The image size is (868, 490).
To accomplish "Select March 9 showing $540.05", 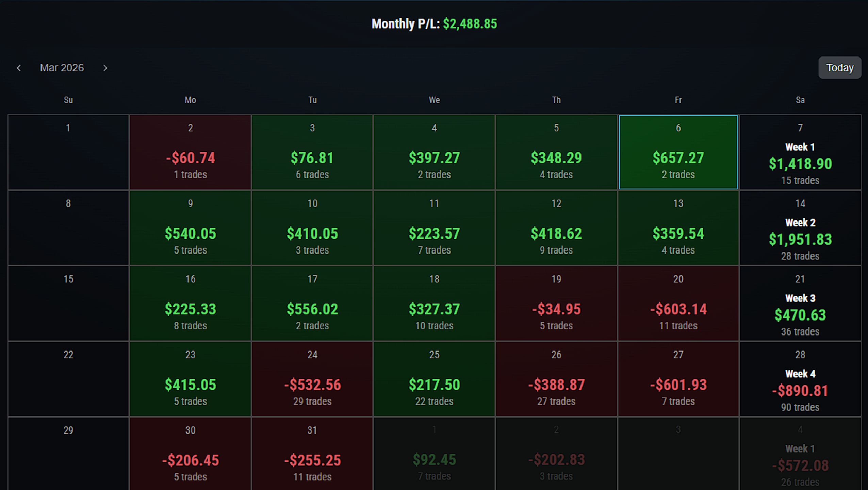I will [190, 228].
